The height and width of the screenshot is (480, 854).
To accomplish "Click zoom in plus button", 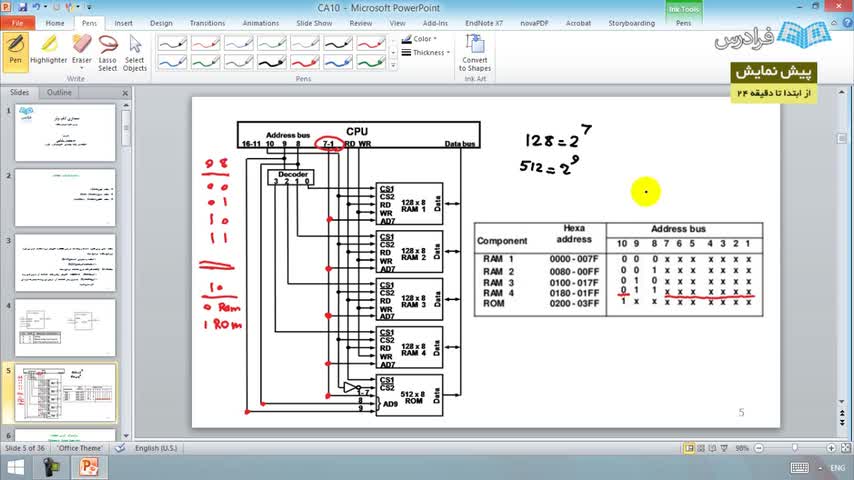I will click(831, 448).
